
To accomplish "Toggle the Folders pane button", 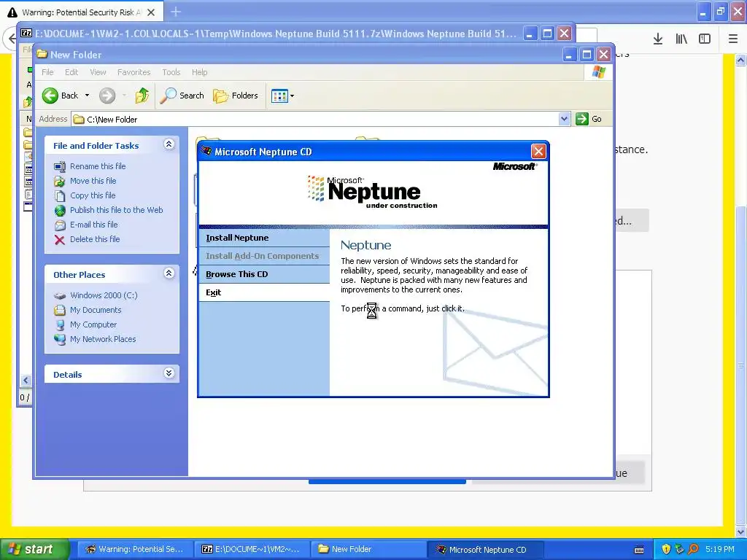I will coord(236,96).
